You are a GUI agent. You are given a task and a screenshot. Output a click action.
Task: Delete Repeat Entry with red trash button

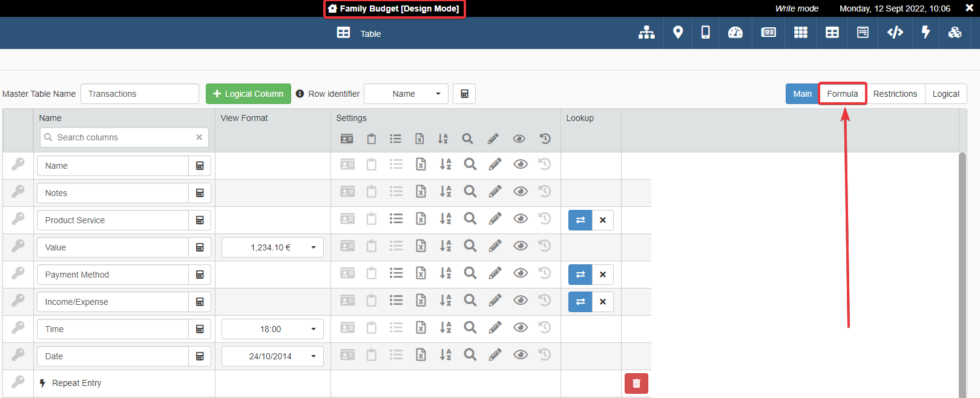click(636, 383)
